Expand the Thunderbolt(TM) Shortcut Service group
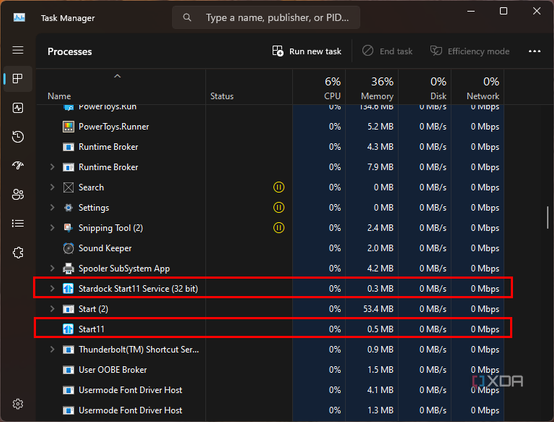Image resolution: width=554 pixels, height=422 pixels. point(52,350)
